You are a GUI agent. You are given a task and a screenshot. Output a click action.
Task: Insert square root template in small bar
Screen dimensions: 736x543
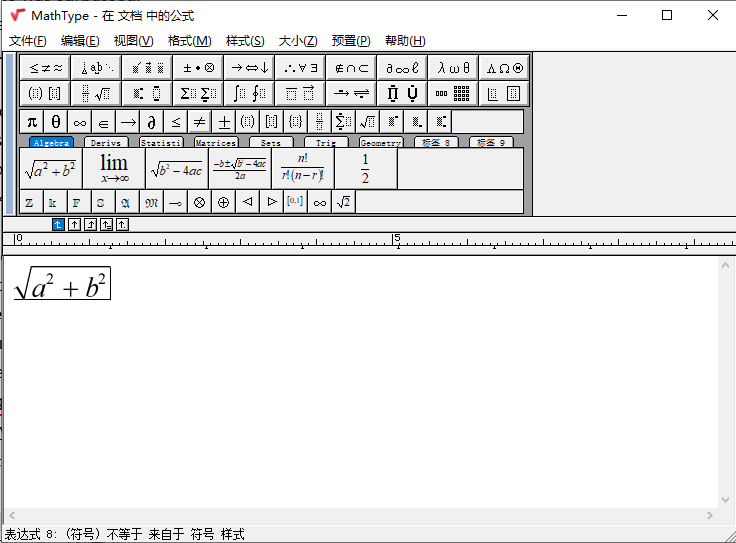tap(368, 122)
